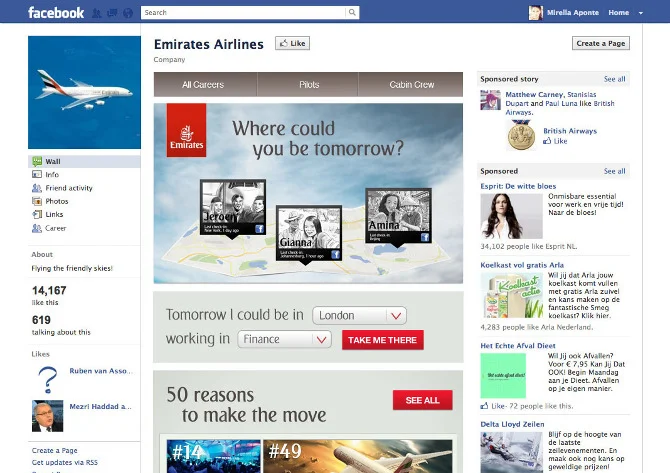Click thumbs-up icon under Afval Dieet ad

(x=485, y=405)
